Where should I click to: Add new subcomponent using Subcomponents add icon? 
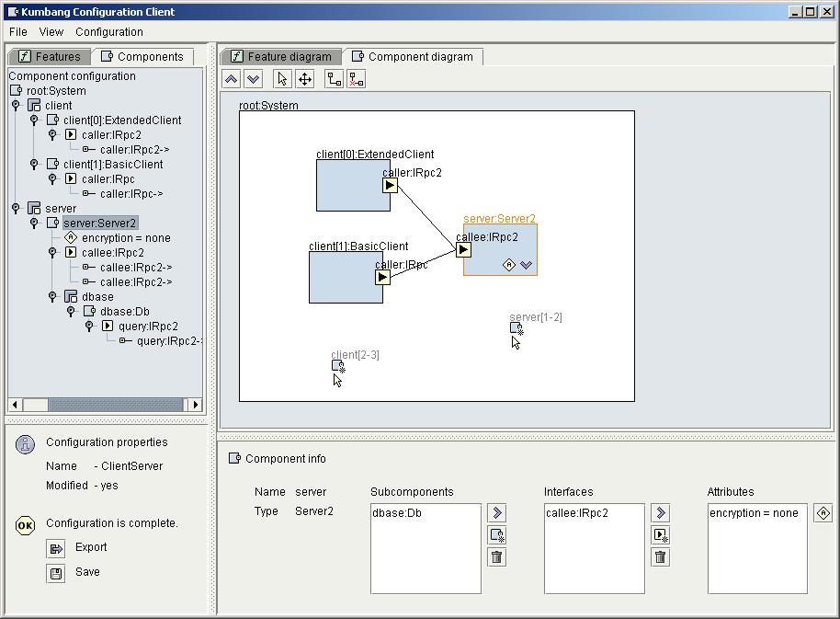[497, 535]
